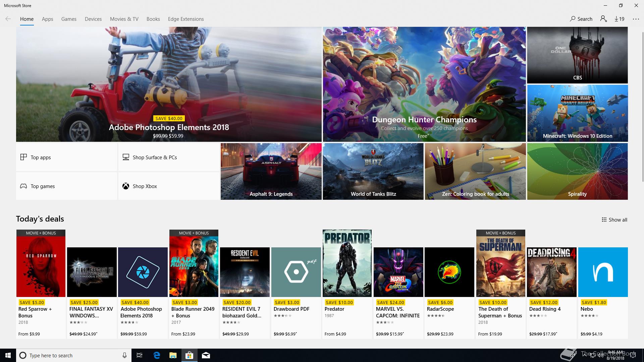The height and width of the screenshot is (362, 644).
Task: Open the Mail app from the taskbar
Action: (206, 355)
